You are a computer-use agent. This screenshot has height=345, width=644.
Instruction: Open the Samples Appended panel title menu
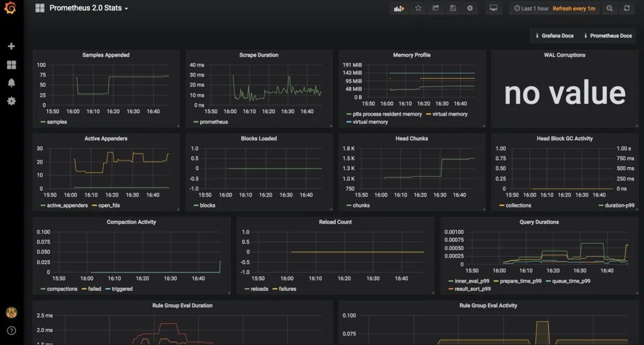pyautogui.click(x=106, y=55)
